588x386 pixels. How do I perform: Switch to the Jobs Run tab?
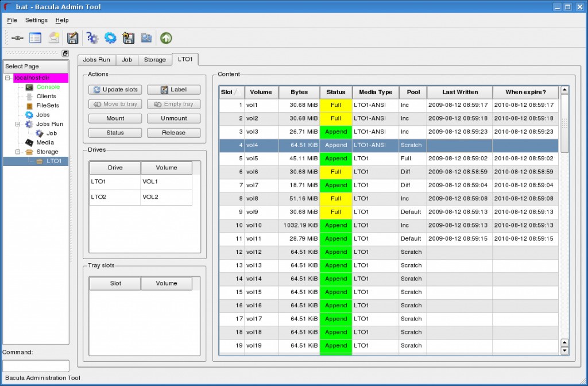96,60
